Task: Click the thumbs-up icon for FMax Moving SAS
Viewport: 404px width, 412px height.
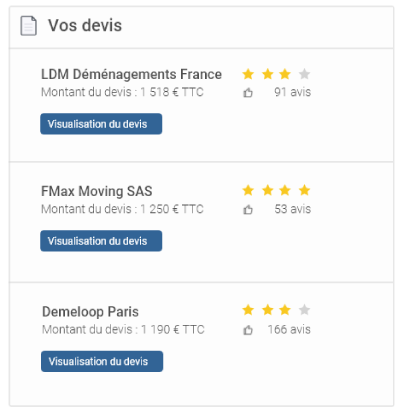Action: [248, 210]
